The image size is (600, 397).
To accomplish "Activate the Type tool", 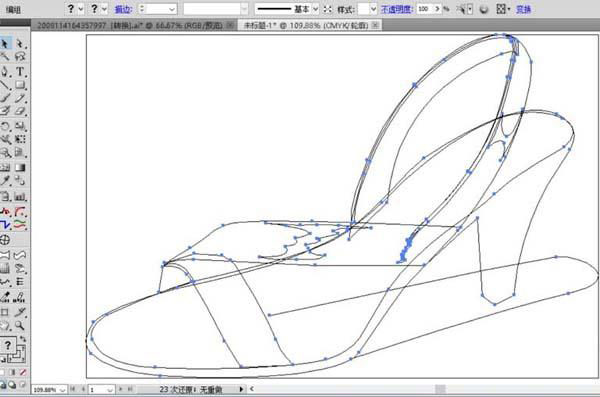I will tap(20, 71).
